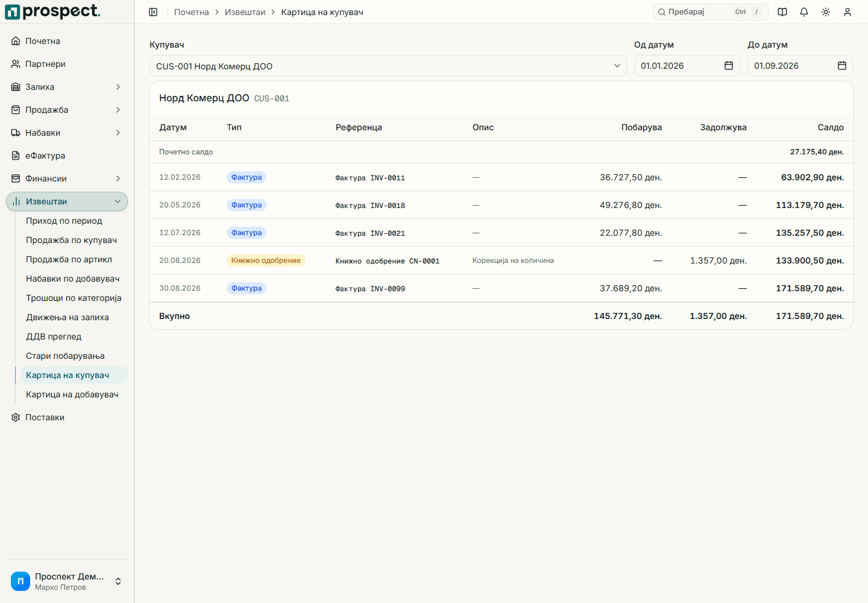868x603 pixels.
Task: Click the CUS-001 code in card header
Action: [x=272, y=98]
